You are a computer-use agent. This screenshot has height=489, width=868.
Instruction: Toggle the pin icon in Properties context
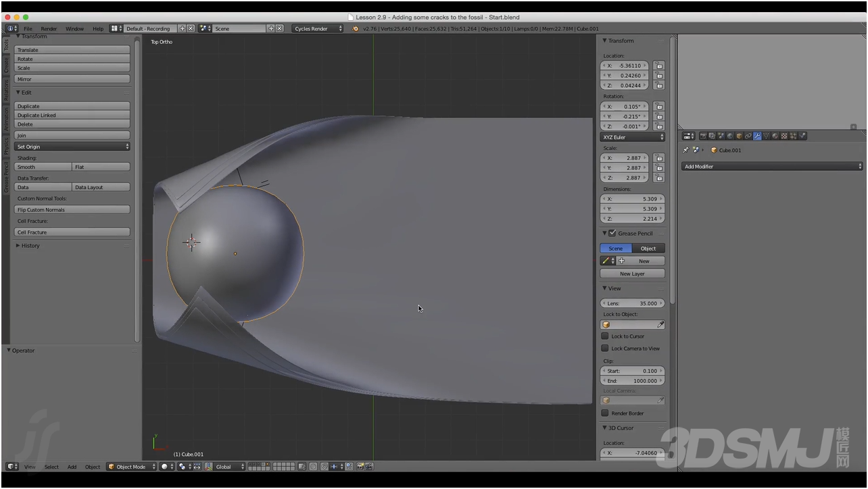click(x=686, y=150)
